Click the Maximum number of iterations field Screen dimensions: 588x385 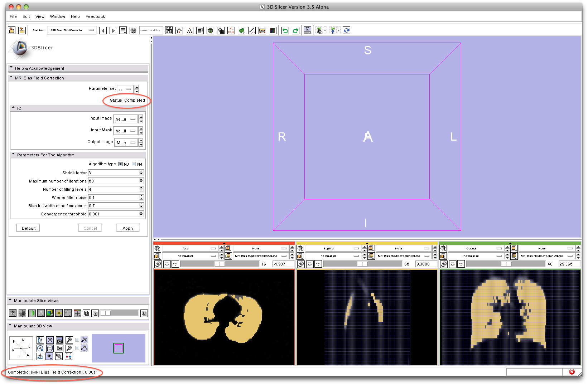[x=114, y=181]
